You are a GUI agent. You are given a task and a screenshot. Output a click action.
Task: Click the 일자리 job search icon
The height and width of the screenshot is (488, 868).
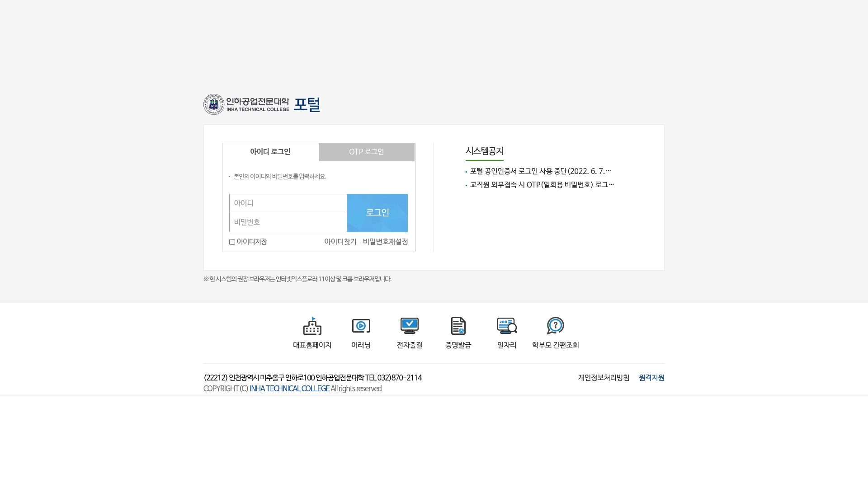[x=507, y=326]
